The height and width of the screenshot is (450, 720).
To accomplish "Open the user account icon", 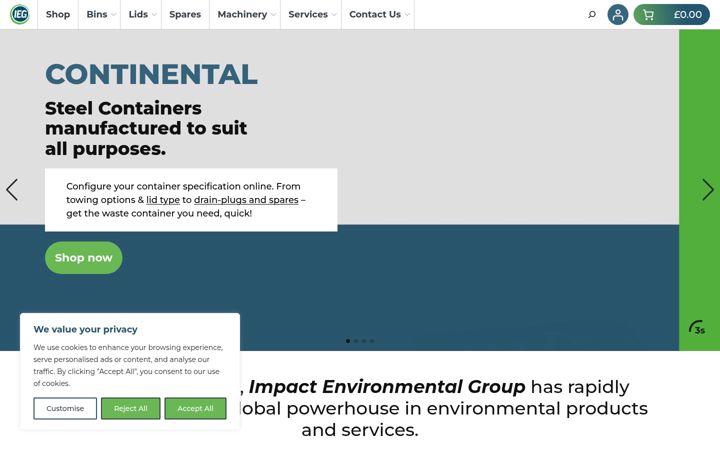I will (x=618, y=15).
